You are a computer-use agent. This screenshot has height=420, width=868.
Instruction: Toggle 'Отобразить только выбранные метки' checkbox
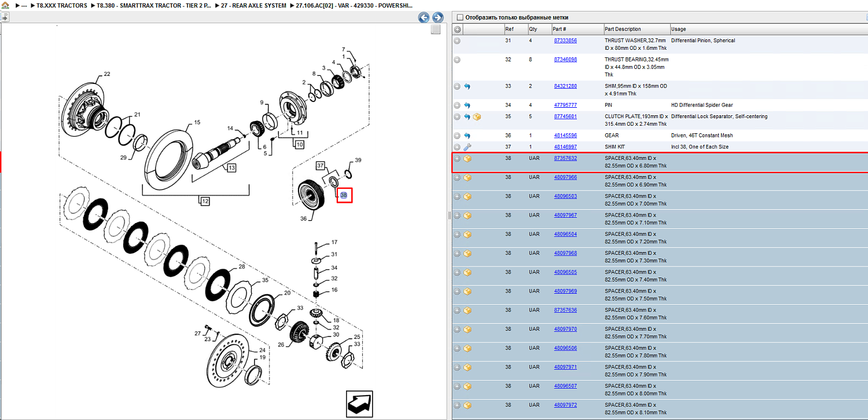(460, 17)
